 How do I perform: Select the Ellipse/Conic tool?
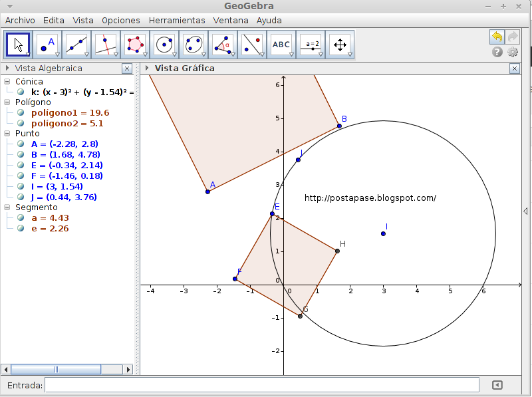tap(193, 44)
